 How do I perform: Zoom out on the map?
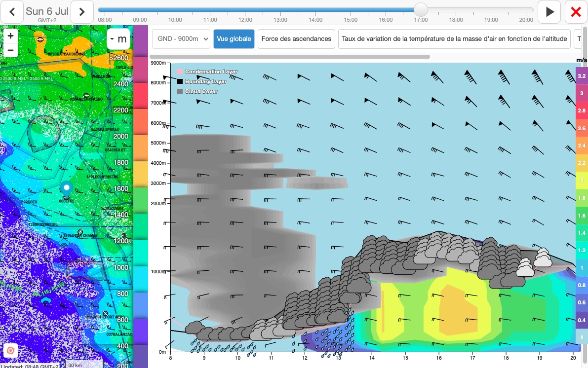[10, 50]
